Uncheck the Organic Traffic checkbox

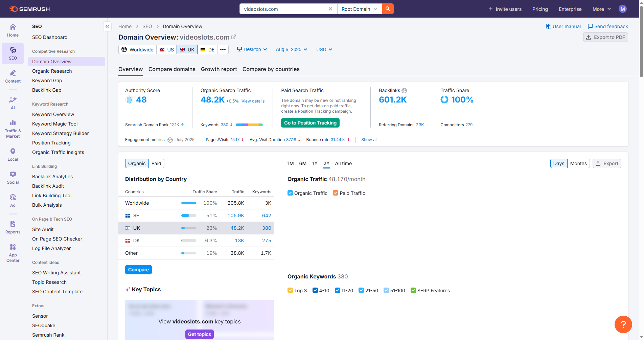[290, 193]
